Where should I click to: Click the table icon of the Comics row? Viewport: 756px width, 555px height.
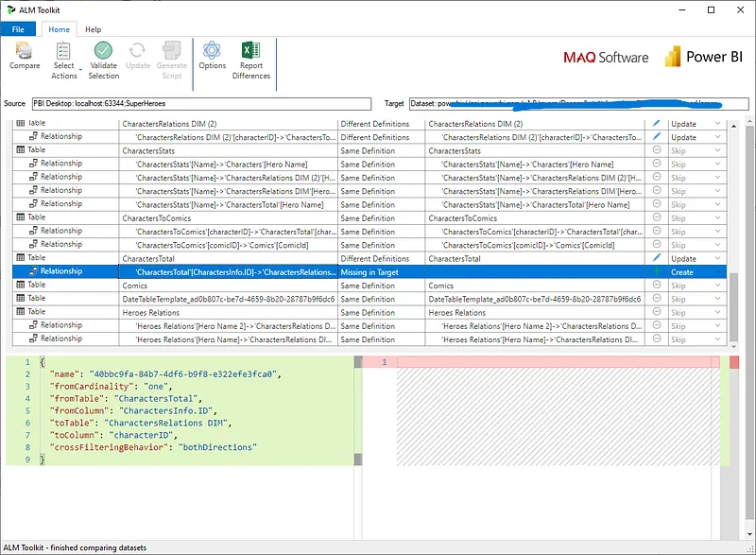21,285
